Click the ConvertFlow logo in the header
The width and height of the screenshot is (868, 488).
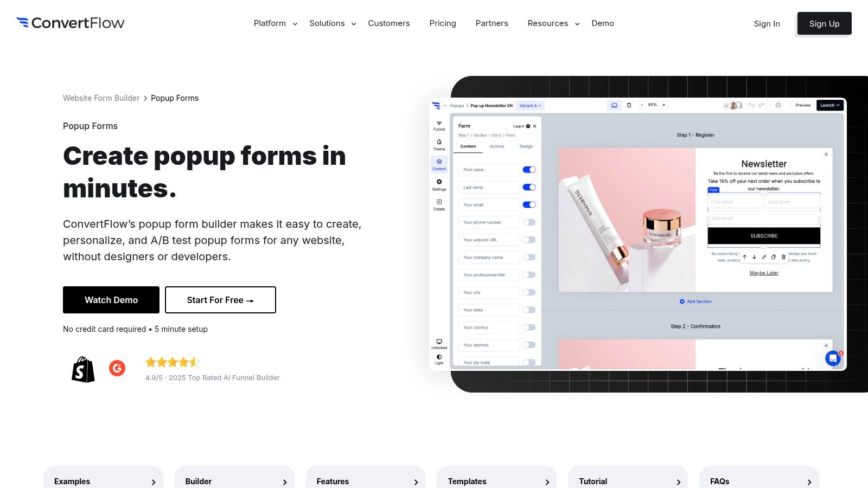point(71,23)
